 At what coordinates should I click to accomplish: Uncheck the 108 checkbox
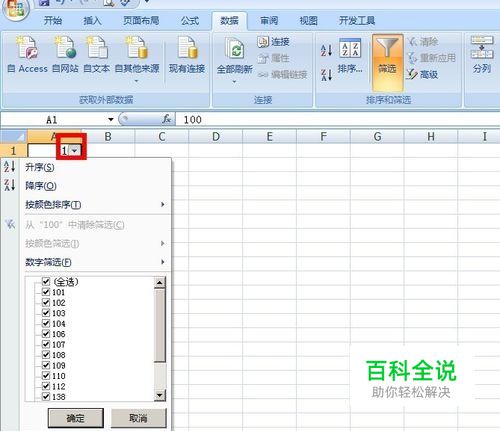pyautogui.click(x=46, y=355)
